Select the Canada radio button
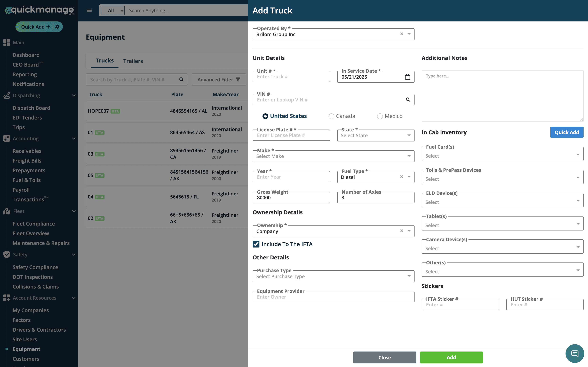This screenshot has height=367, width=588. [x=331, y=116]
